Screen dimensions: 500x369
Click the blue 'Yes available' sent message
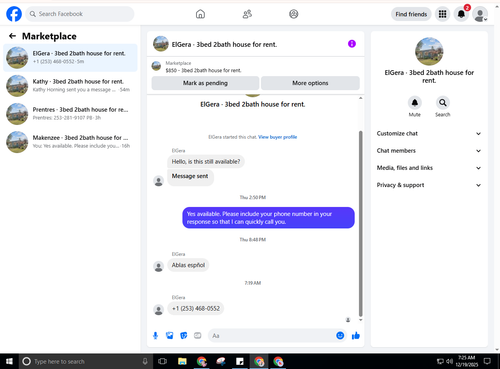click(x=268, y=218)
